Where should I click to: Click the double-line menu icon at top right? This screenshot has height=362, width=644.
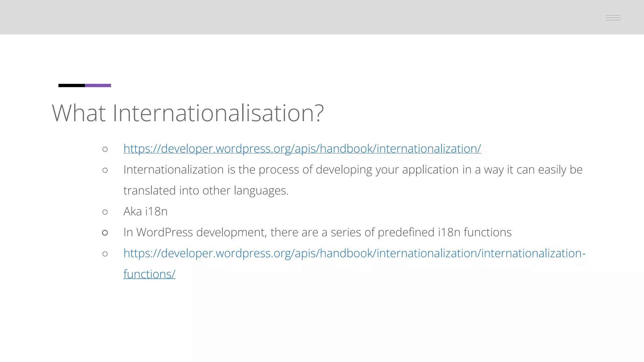pos(613,18)
